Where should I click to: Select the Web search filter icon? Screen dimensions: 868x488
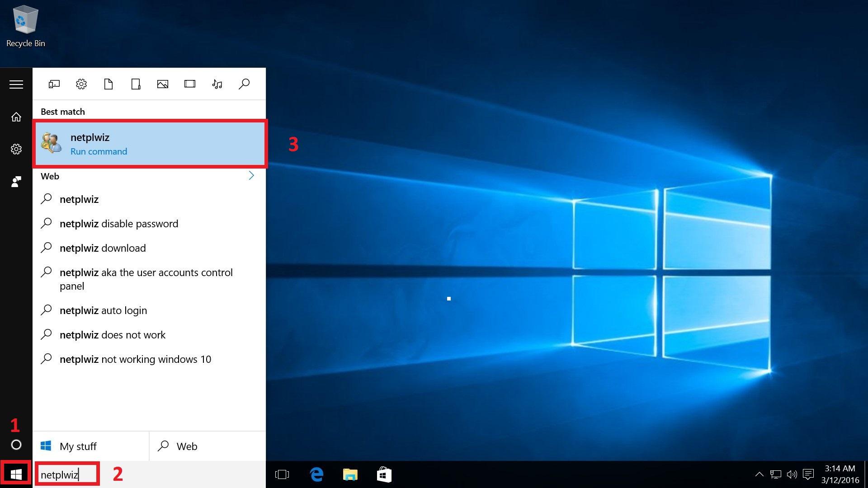pyautogui.click(x=244, y=84)
